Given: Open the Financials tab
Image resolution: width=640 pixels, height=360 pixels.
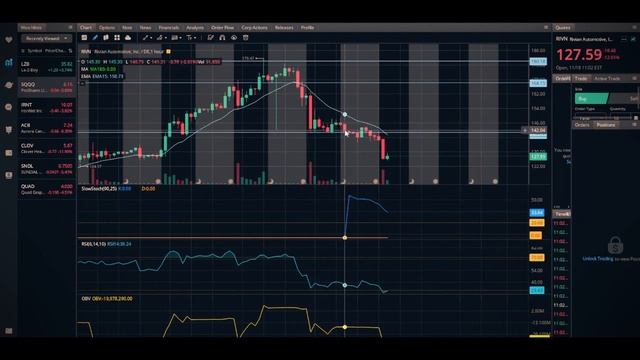Looking at the screenshot, I should click(169, 27).
